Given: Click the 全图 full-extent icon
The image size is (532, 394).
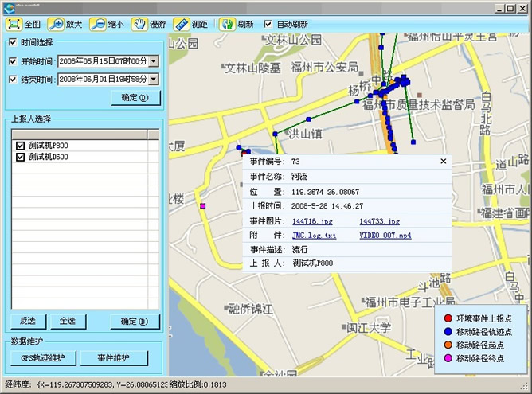Looking at the screenshot, I should (x=14, y=25).
